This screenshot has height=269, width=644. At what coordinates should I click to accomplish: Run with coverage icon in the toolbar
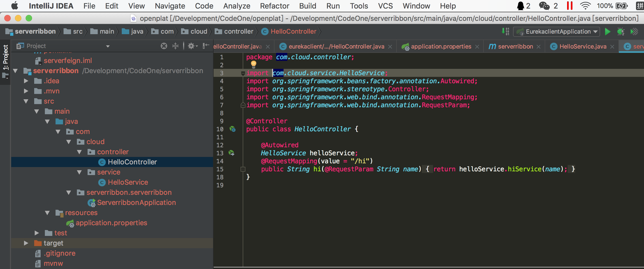tap(634, 31)
